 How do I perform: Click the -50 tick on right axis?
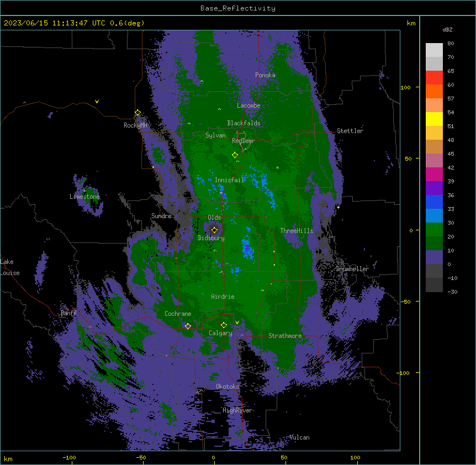pos(405,302)
